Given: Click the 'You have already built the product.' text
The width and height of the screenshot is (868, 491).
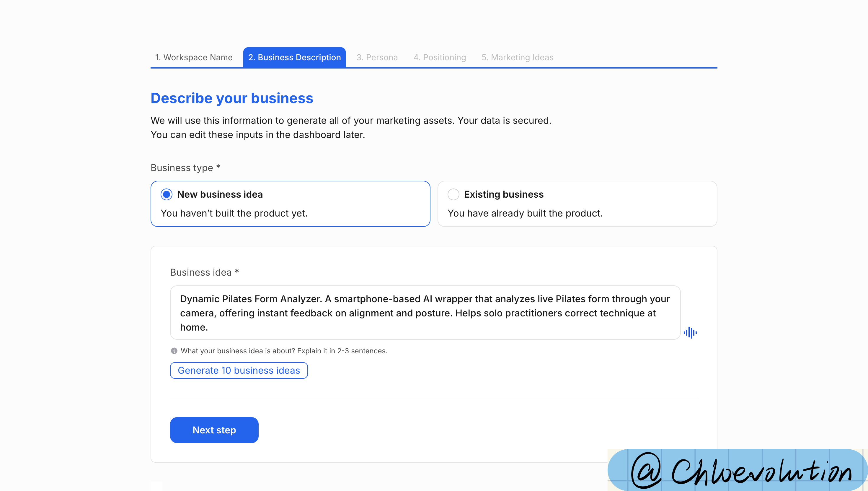Looking at the screenshot, I should [525, 213].
